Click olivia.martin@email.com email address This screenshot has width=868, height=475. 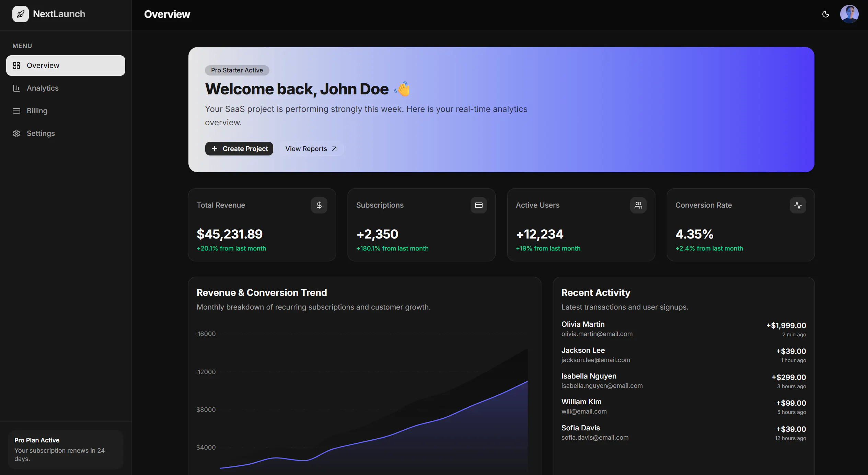coord(597,334)
